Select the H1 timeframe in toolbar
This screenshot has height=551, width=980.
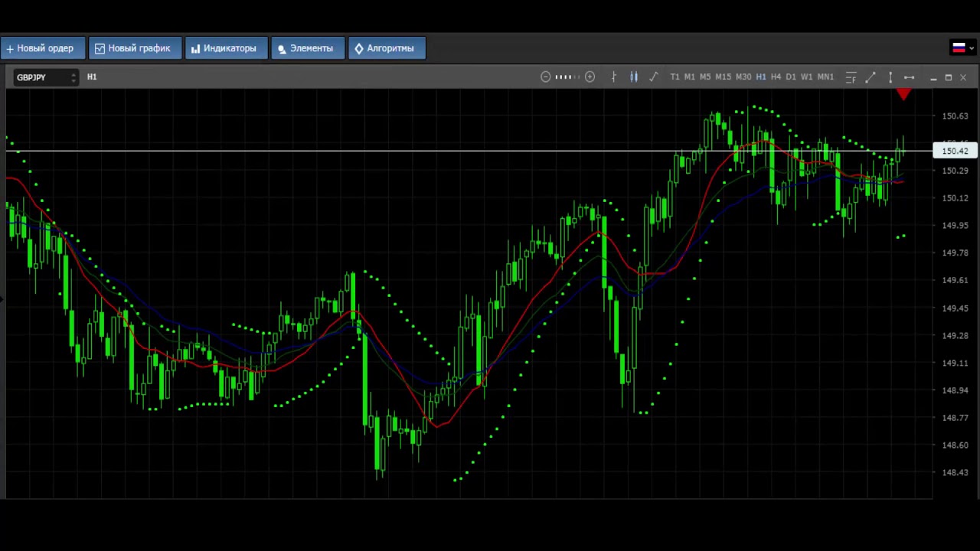tap(761, 77)
